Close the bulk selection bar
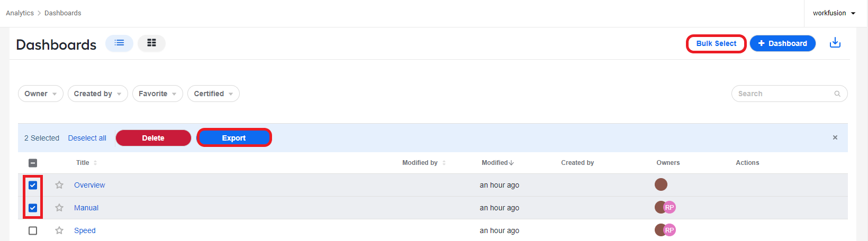Image resolution: width=868 pixels, height=241 pixels. pyautogui.click(x=835, y=137)
